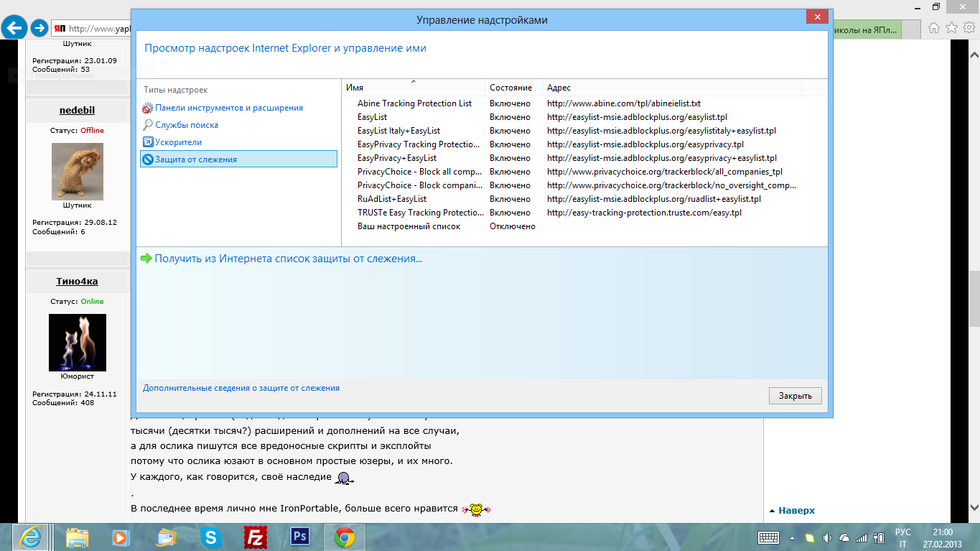Select Панели инструментов и расширения add-on type
This screenshot has width=980, height=551.
pyautogui.click(x=228, y=108)
